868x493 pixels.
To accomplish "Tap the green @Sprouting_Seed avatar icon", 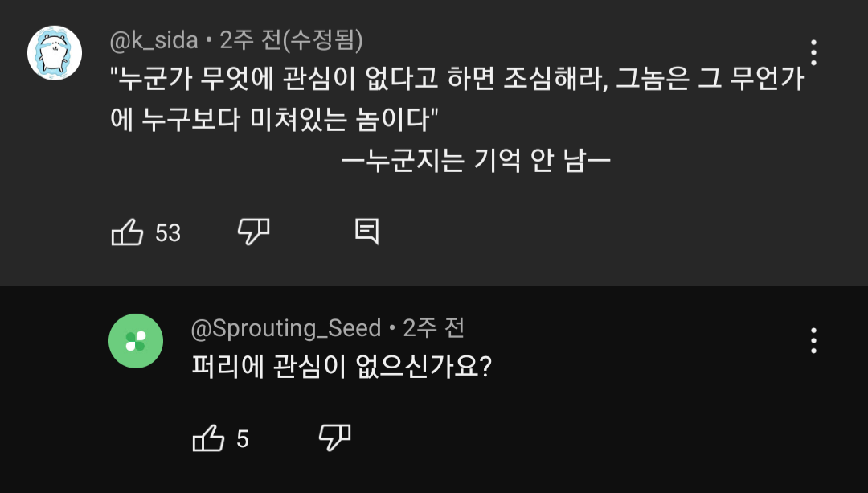I will point(136,341).
